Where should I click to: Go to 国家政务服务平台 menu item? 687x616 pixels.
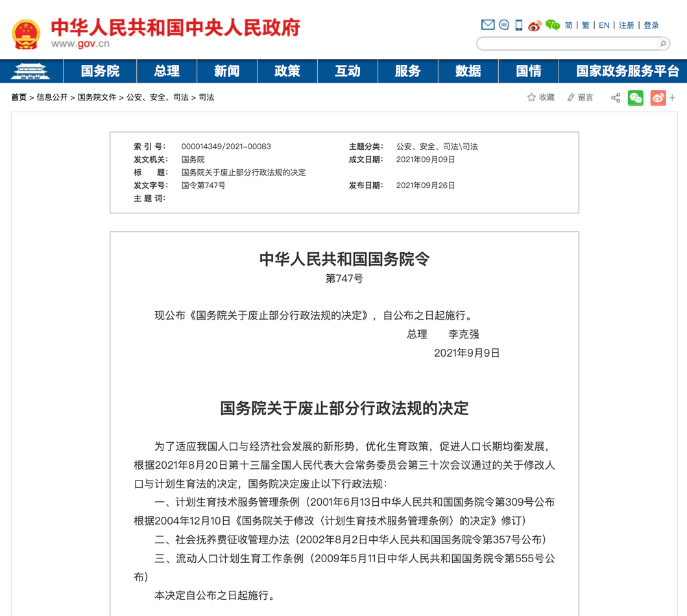click(x=627, y=71)
